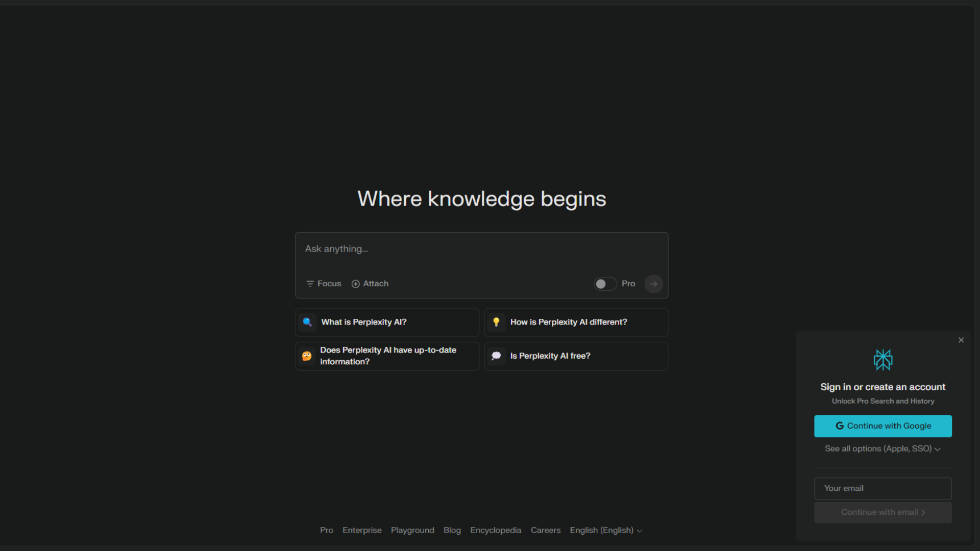
Task: Click Continue with Google button
Action: 883,426
